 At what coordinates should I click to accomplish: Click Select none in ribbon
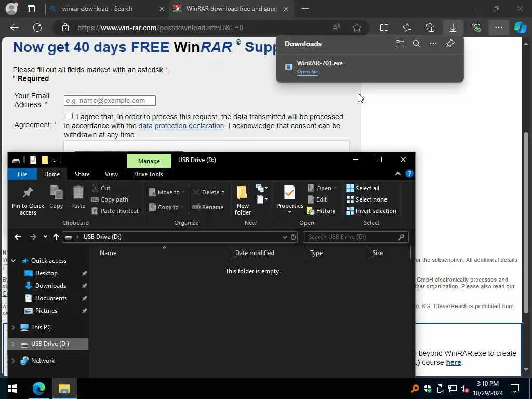(x=366, y=199)
